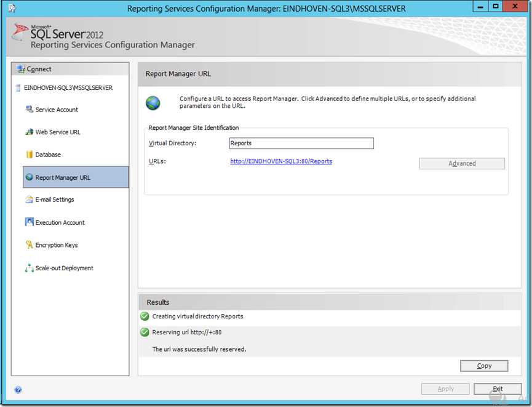532x407 pixels.
Task: Click the 'URLs:' label
Action: point(157,161)
